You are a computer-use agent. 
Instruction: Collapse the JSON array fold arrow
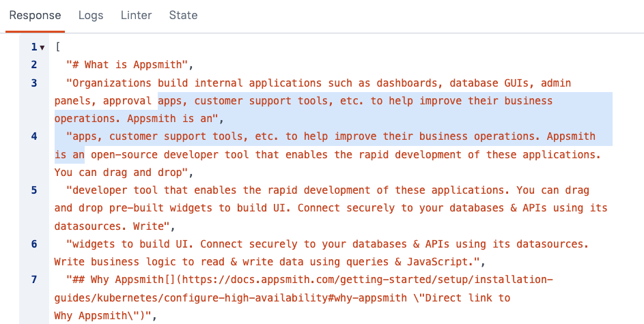(x=42, y=48)
